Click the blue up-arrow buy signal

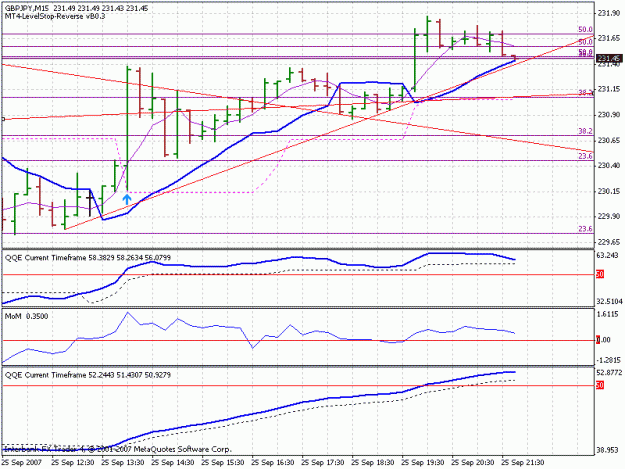126,199
